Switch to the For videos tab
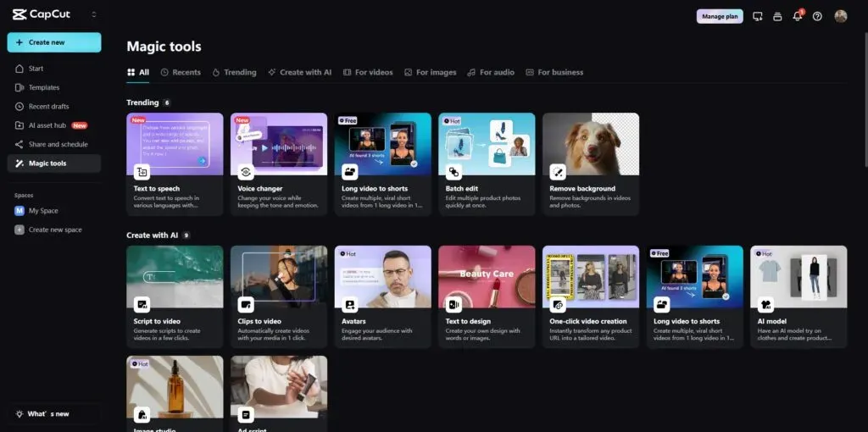The height and width of the screenshot is (432, 868). (x=368, y=73)
